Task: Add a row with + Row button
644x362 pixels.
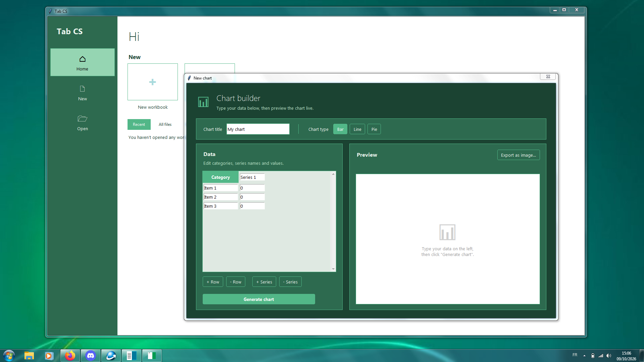Action: click(x=213, y=282)
